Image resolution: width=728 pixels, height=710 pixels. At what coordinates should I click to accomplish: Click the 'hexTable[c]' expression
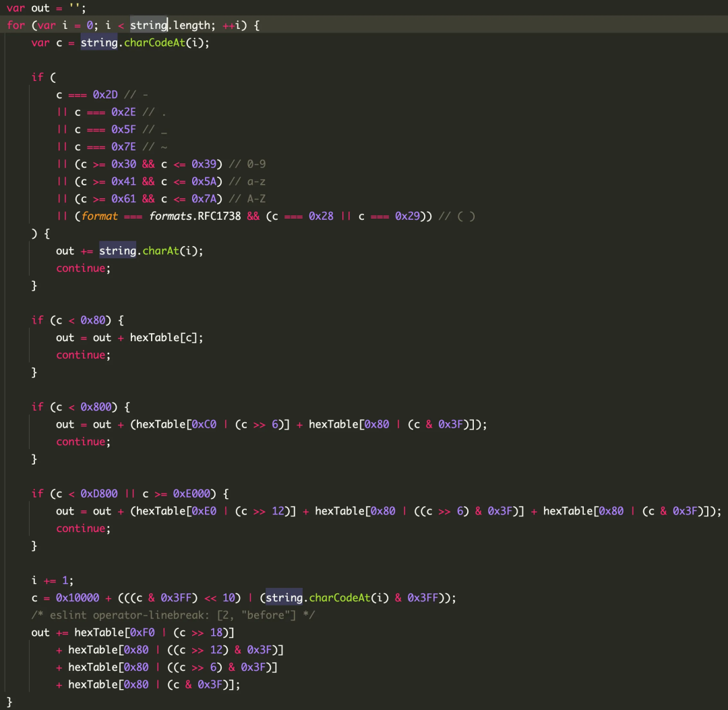click(164, 338)
